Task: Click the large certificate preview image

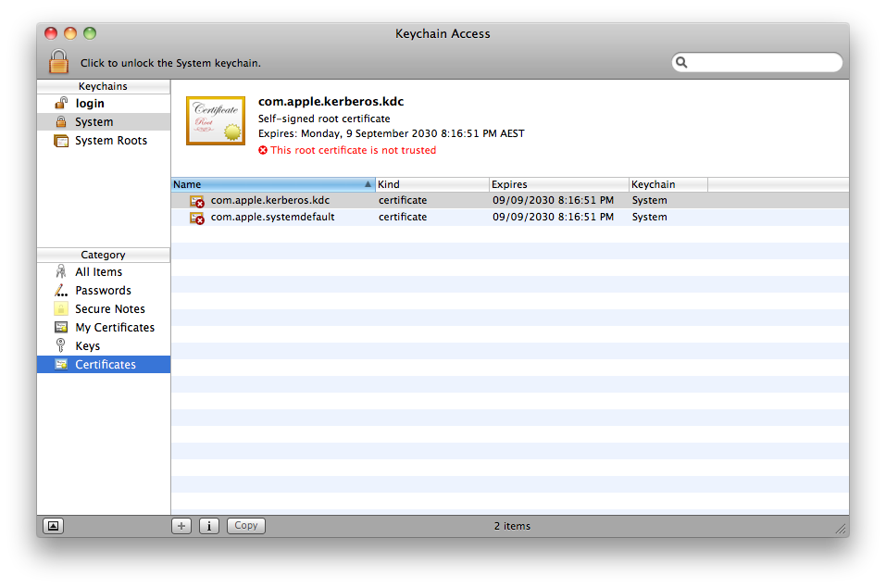Action: (x=216, y=120)
